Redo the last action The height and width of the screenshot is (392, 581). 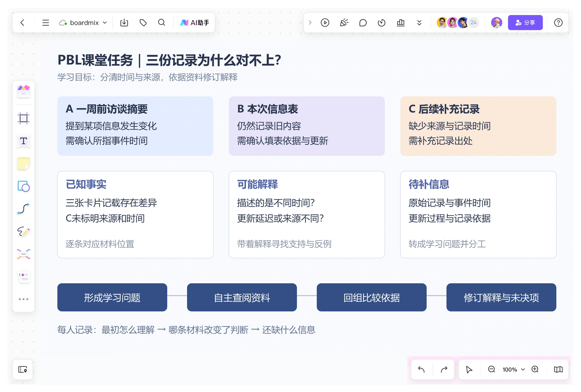(x=444, y=370)
